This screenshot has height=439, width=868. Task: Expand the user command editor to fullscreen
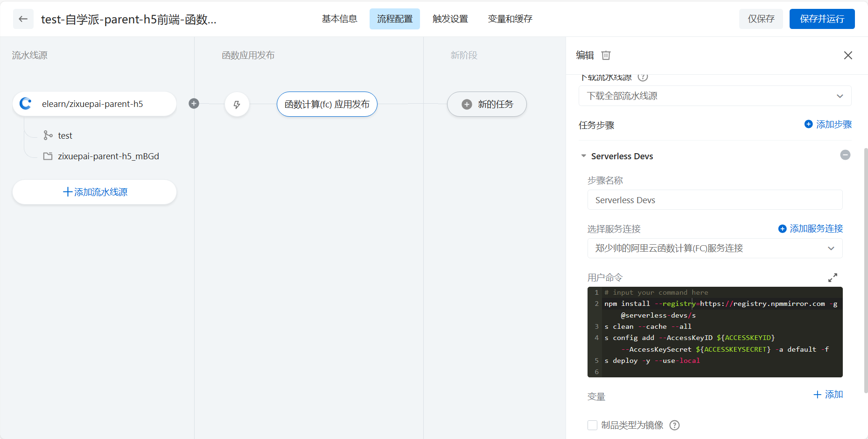(833, 277)
